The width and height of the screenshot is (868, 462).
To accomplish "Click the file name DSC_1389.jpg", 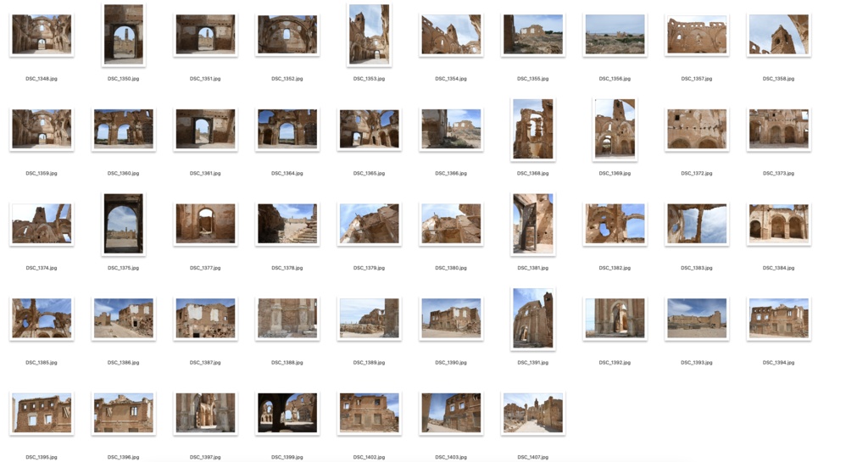I will 370,363.
